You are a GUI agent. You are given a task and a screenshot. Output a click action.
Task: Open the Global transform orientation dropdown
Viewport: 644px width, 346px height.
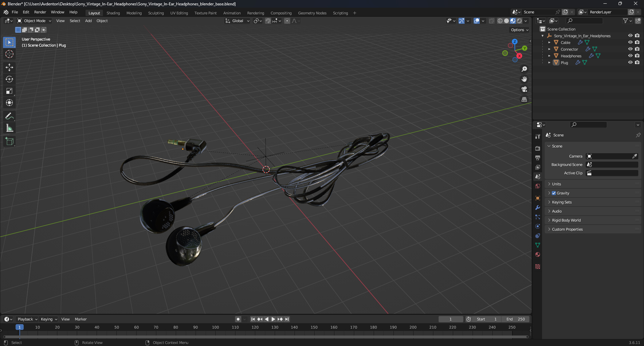pyautogui.click(x=237, y=21)
